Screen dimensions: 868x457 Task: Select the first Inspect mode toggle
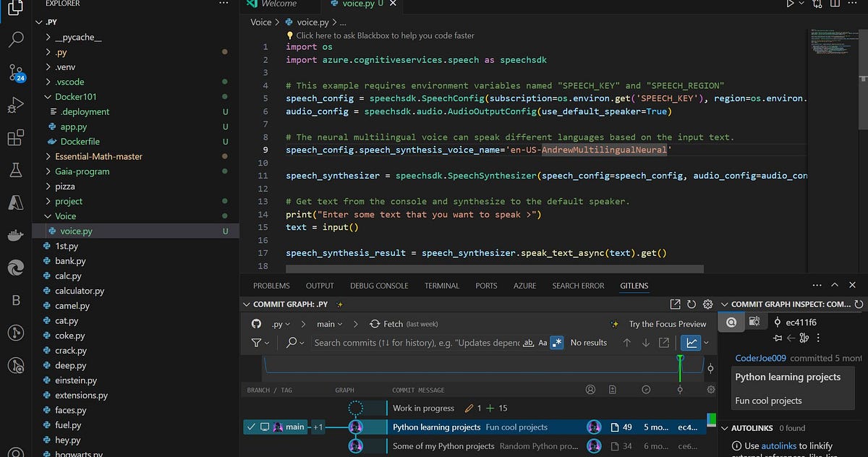coord(731,322)
